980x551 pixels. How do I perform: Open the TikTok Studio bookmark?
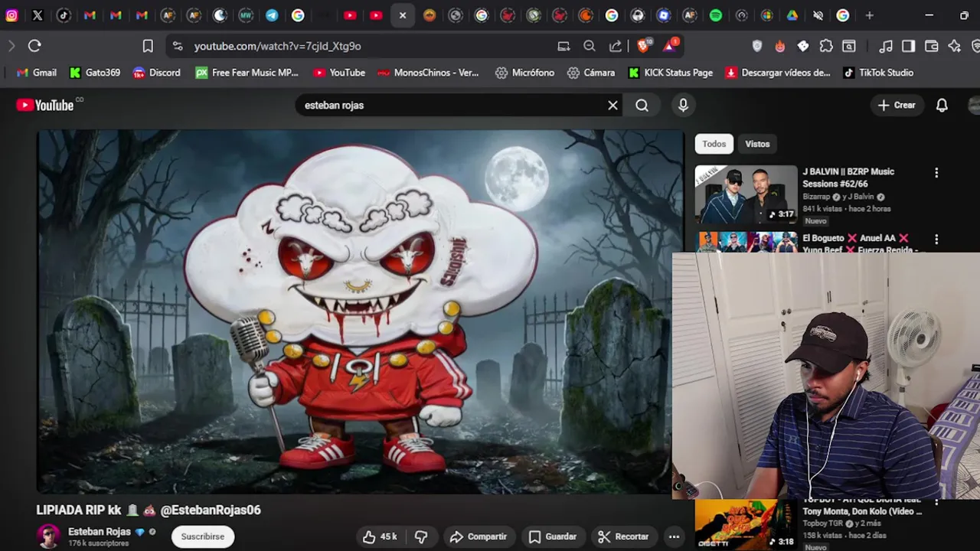click(878, 73)
